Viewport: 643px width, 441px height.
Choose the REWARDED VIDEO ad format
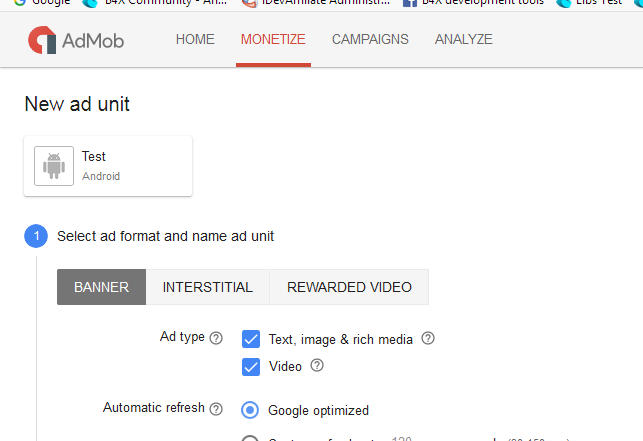tap(349, 287)
